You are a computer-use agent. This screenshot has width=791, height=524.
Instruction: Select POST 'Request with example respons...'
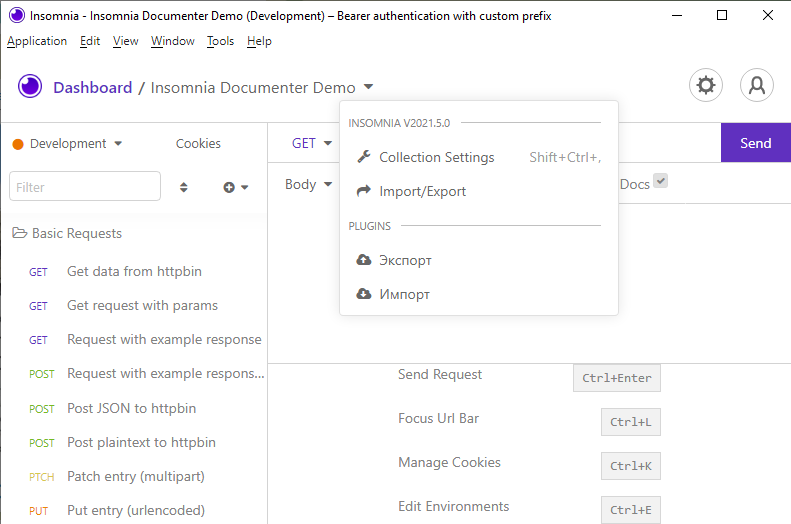tap(134, 374)
